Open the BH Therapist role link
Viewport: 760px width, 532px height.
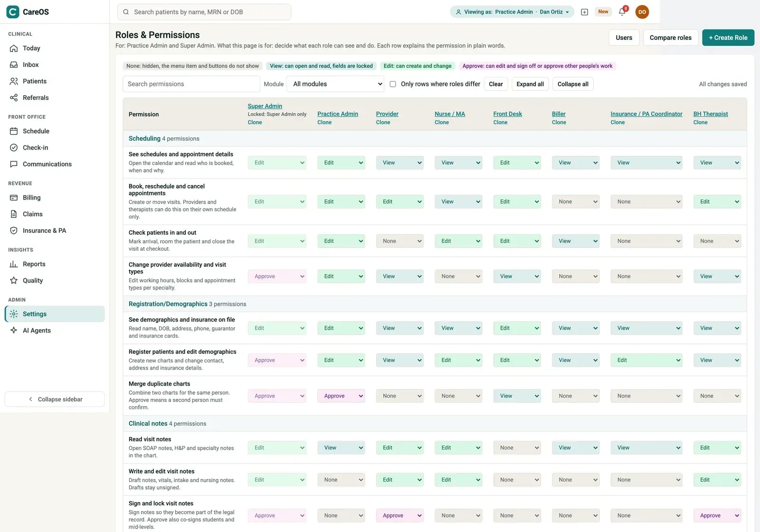(711, 114)
